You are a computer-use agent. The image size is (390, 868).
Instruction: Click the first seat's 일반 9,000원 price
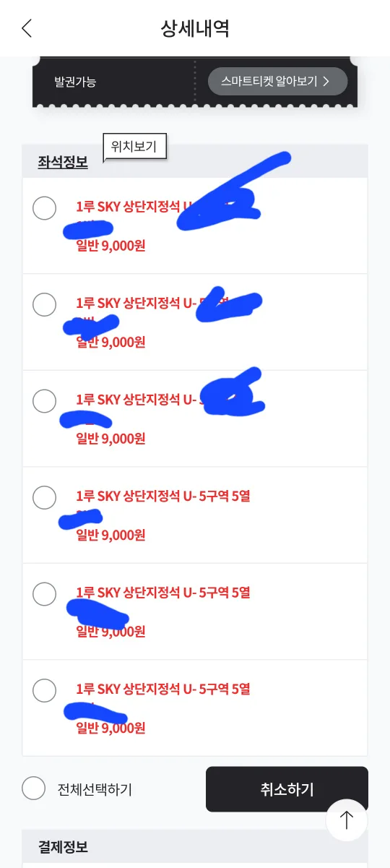[110, 246]
